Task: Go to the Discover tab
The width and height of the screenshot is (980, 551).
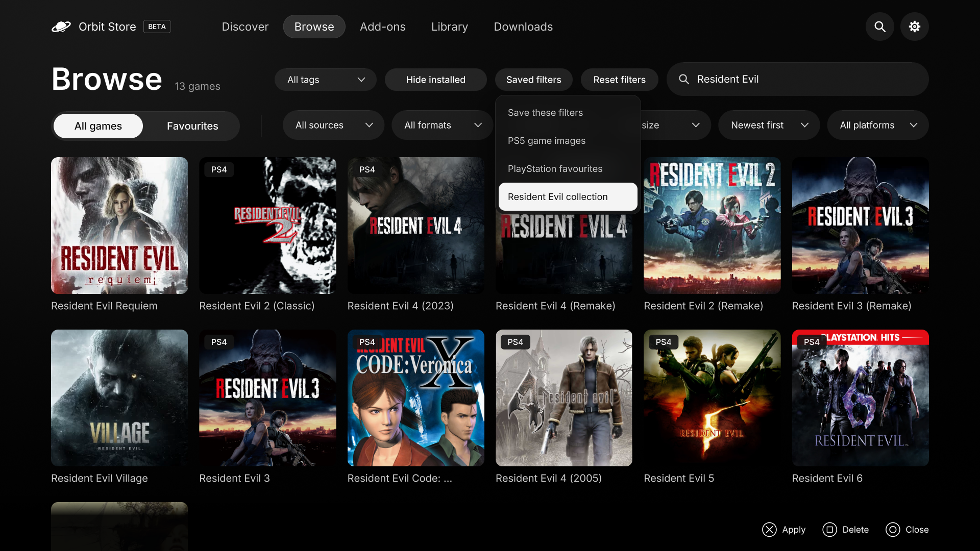Action: 245,27
